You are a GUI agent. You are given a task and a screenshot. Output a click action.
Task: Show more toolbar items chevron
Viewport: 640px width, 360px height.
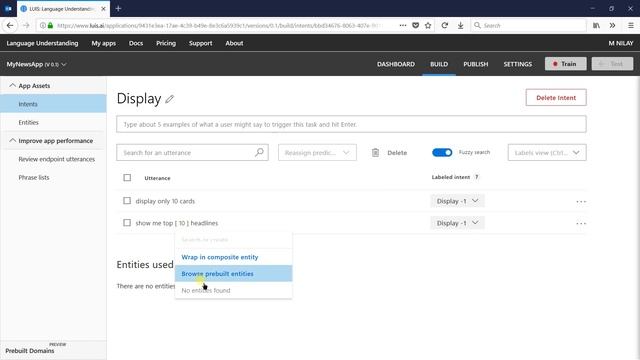coord(612,25)
